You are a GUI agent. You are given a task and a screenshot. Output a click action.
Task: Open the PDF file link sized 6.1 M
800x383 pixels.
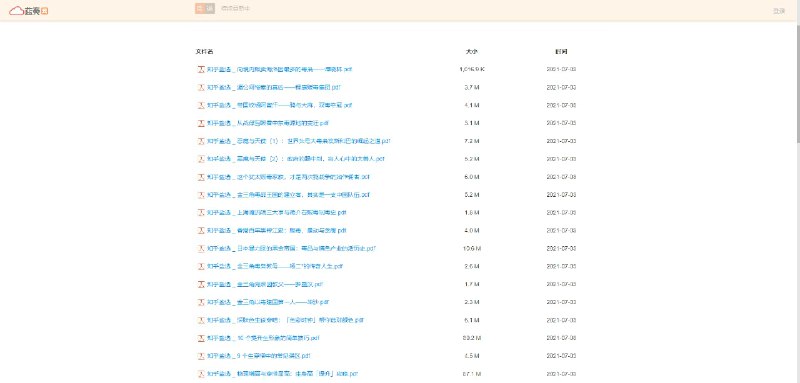click(285, 320)
